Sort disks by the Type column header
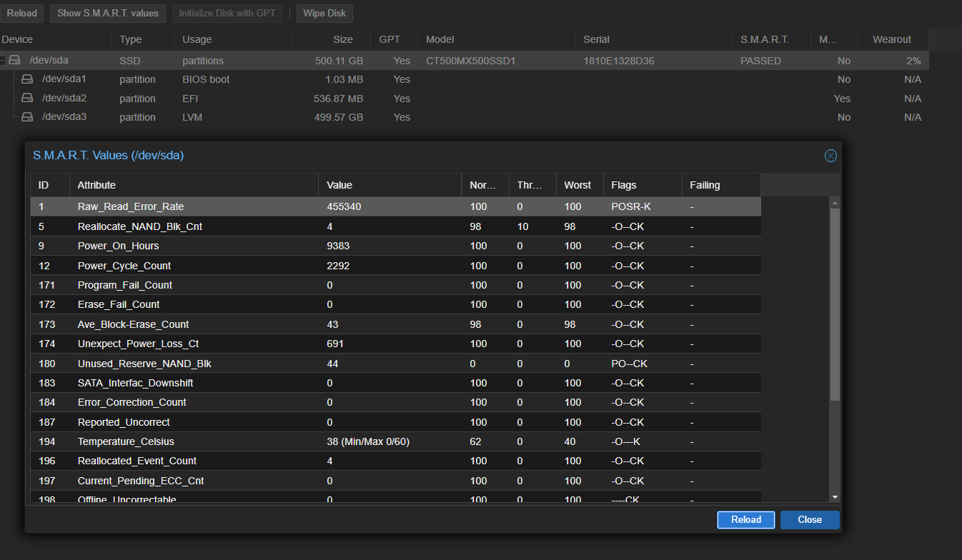The image size is (962, 560). click(143, 39)
